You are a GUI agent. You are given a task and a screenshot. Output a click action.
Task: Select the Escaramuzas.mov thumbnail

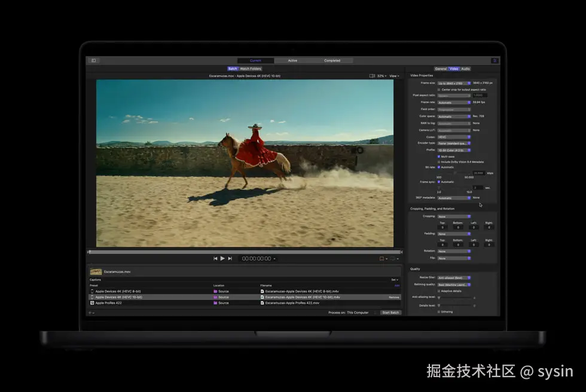pyautogui.click(x=96, y=271)
